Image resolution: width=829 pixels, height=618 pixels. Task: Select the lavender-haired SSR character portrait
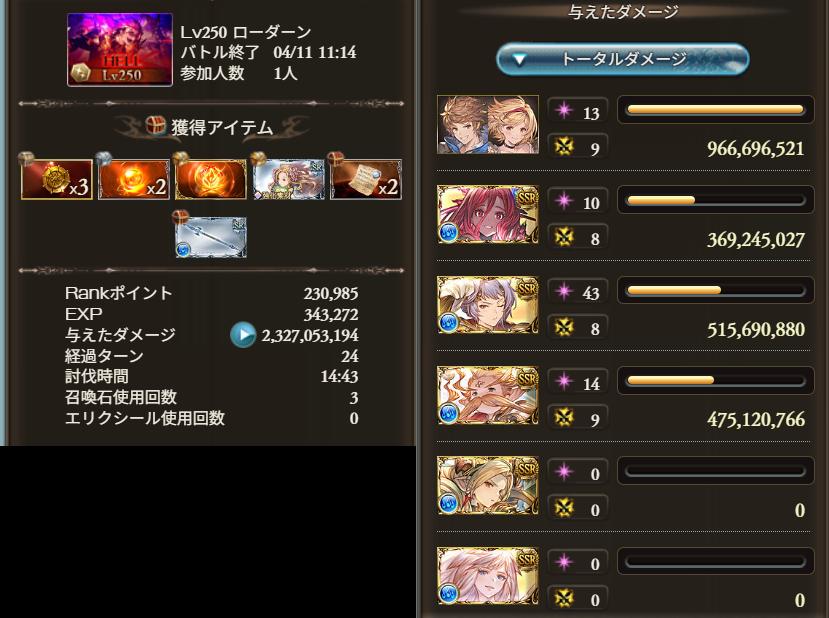pyautogui.click(x=488, y=305)
